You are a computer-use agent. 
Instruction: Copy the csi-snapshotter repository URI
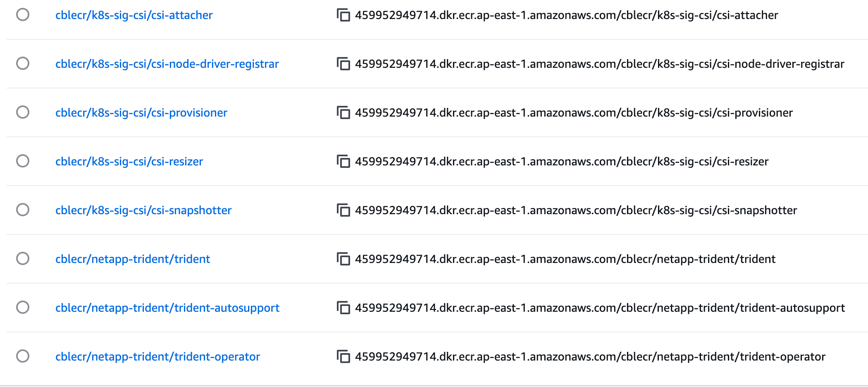[343, 210]
